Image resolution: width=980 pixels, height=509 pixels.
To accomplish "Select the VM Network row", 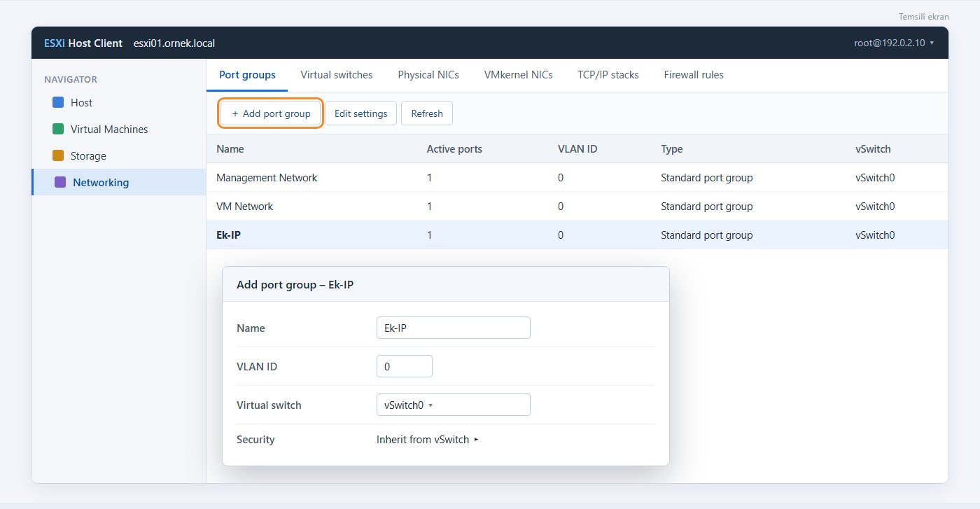I will click(577, 207).
